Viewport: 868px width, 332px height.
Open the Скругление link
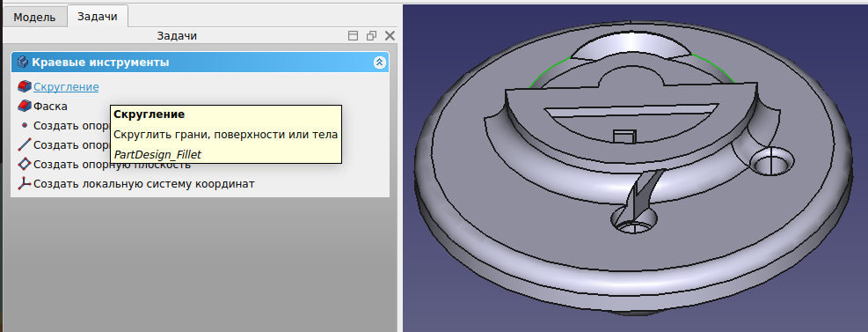click(x=66, y=86)
